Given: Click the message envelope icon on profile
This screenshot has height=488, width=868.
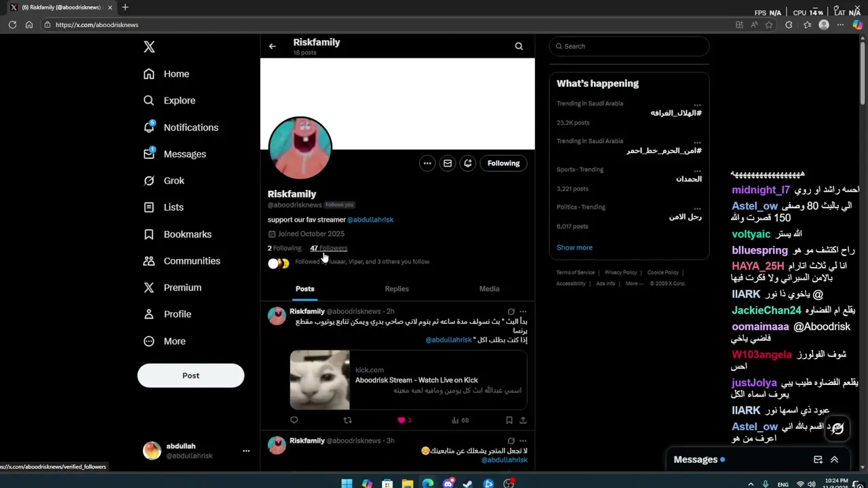Looking at the screenshot, I should point(448,163).
